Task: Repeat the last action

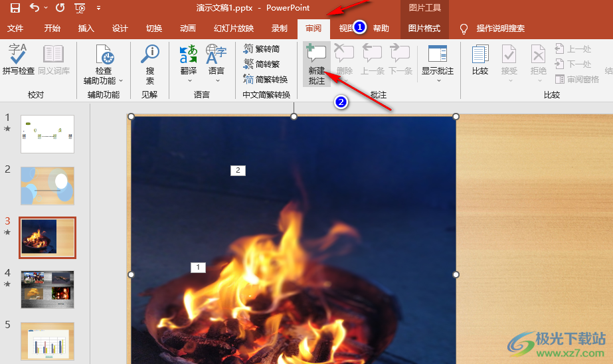Action: coord(60,7)
